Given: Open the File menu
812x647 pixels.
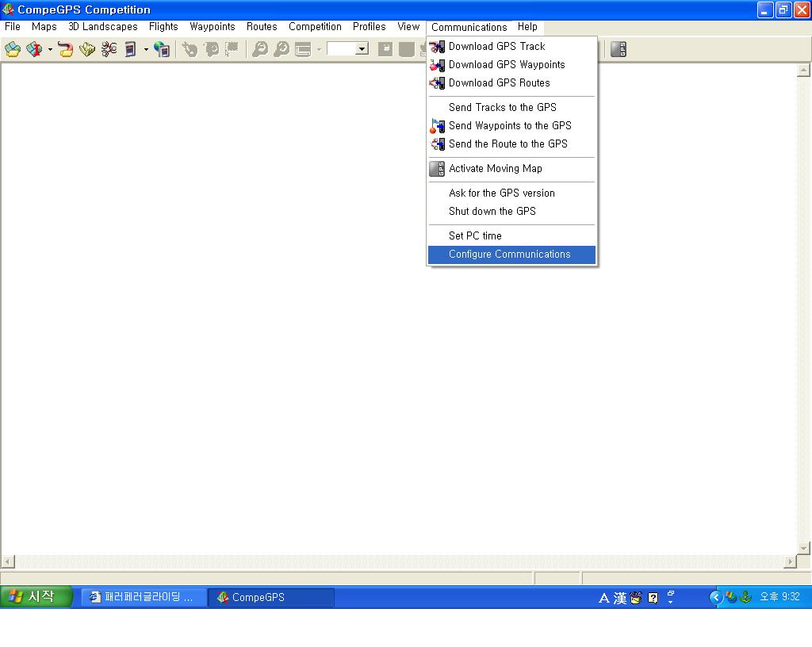Looking at the screenshot, I should [x=13, y=27].
